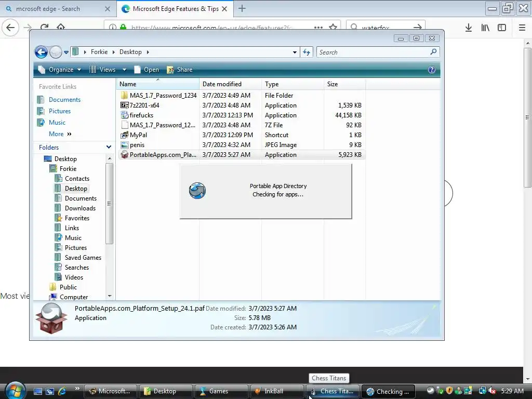The height and width of the screenshot is (399, 532).
Task: Click the Explorer back arrow button
Action: click(42, 52)
